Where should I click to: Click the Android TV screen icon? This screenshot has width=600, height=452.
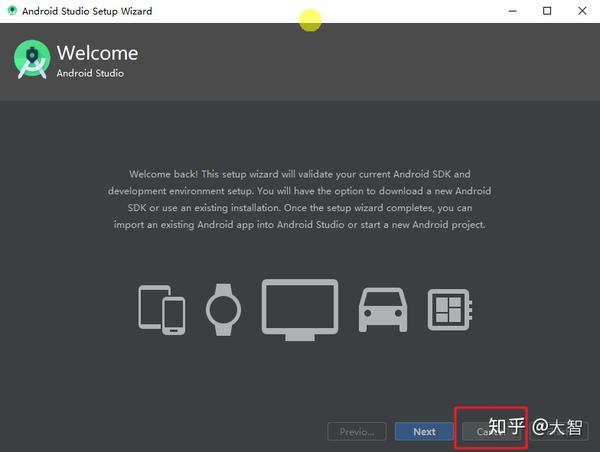(x=300, y=310)
